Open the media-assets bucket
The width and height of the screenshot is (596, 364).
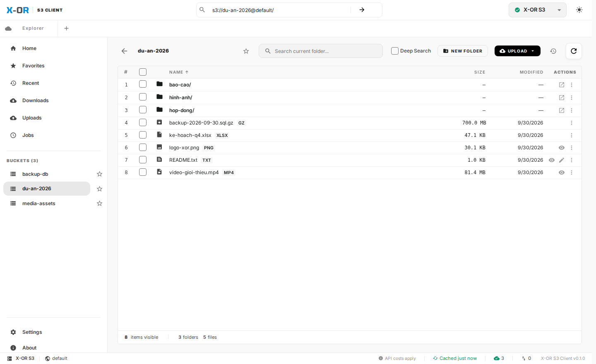pyautogui.click(x=47, y=204)
